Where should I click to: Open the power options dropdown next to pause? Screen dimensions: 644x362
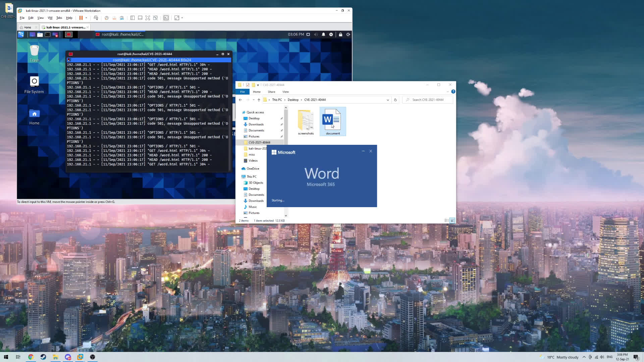pyautogui.click(x=86, y=18)
